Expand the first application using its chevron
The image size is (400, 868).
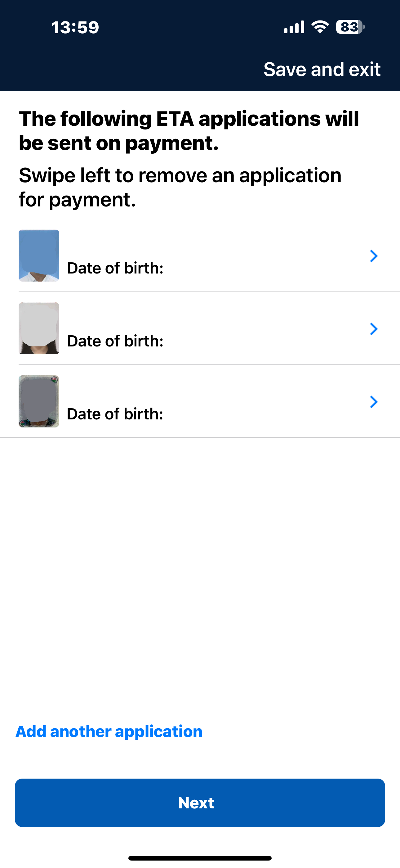tap(373, 256)
